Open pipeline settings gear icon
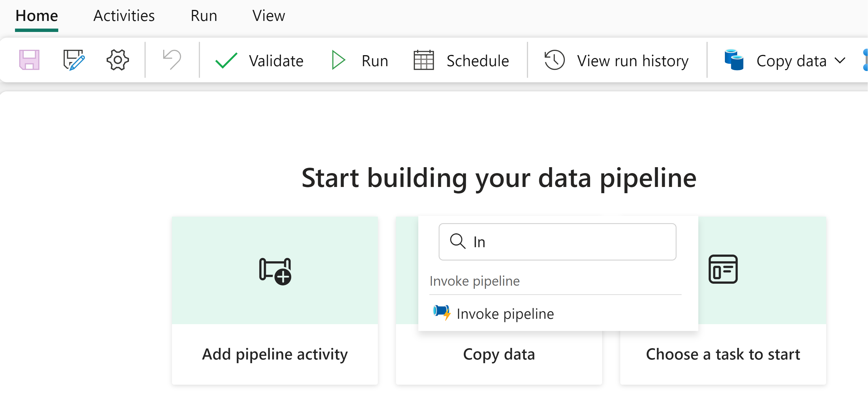 pyautogui.click(x=118, y=60)
